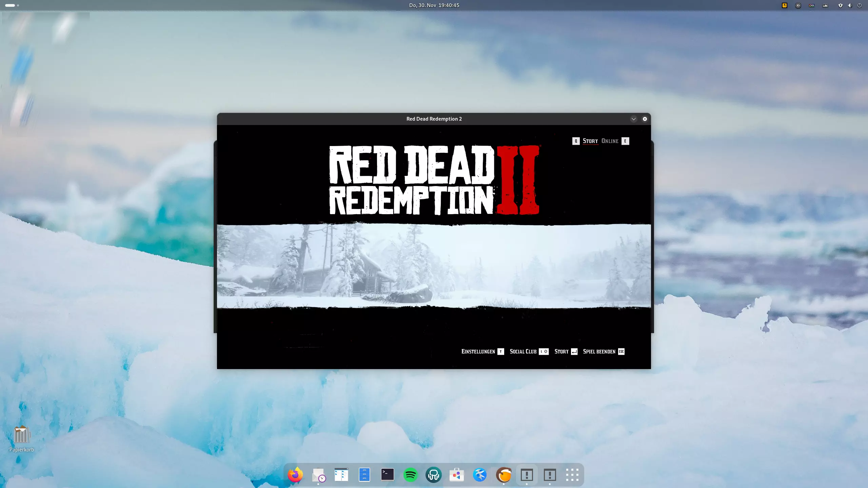Screen dimensions: 868x488
Task: Close the Red Dead Redemption 2 window
Action: pyautogui.click(x=645, y=119)
